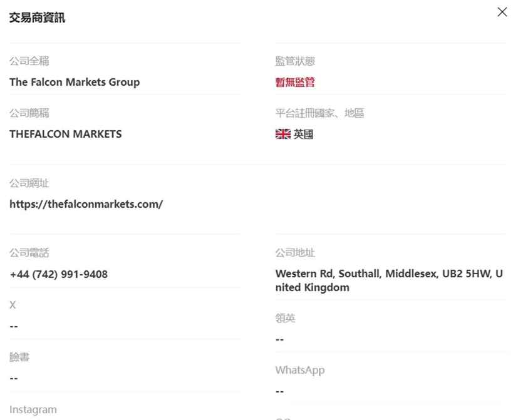Select company name The Falcon Markets Group
Viewport: 513px width, 420px height.
[75, 82]
